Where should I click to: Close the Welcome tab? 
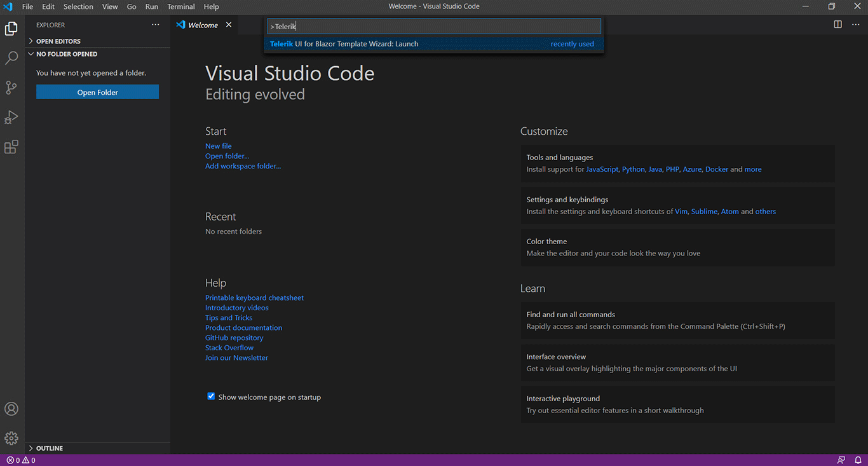[229, 25]
